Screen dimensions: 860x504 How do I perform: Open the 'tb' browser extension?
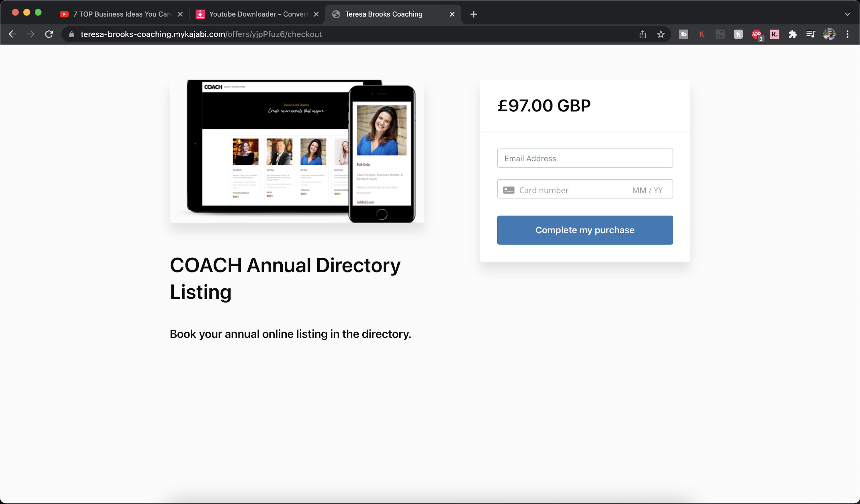684,34
